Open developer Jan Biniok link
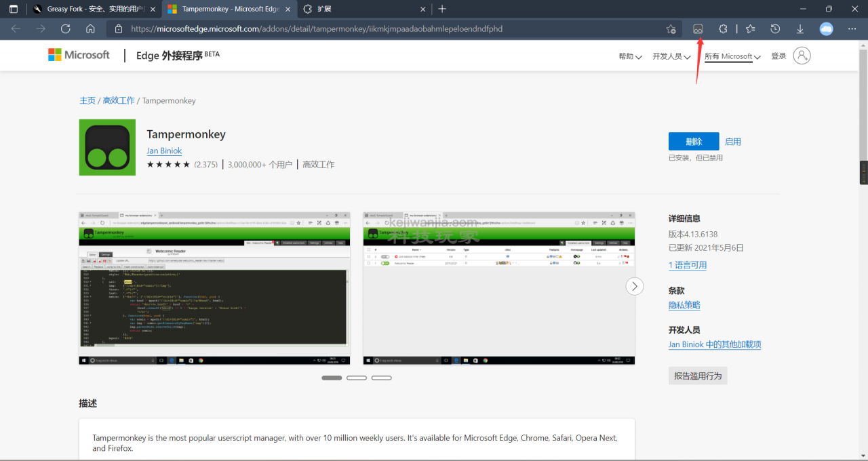Screen dimensions: 868x461 pos(164,151)
